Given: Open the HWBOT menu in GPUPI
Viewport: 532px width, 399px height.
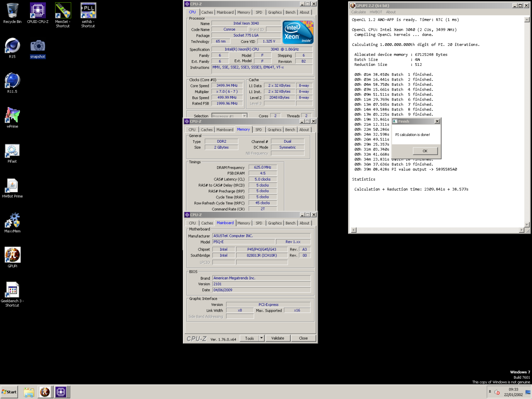Looking at the screenshot, I should click(376, 12).
